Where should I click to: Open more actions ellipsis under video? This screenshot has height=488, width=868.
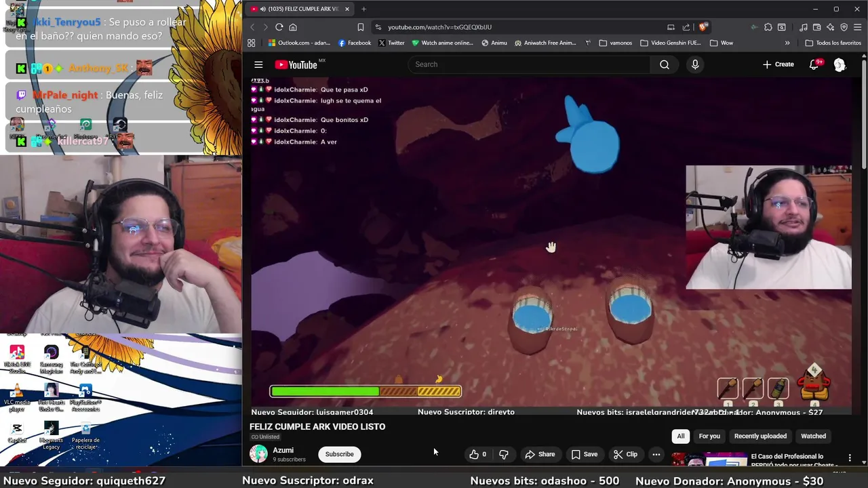pos(656,454)
